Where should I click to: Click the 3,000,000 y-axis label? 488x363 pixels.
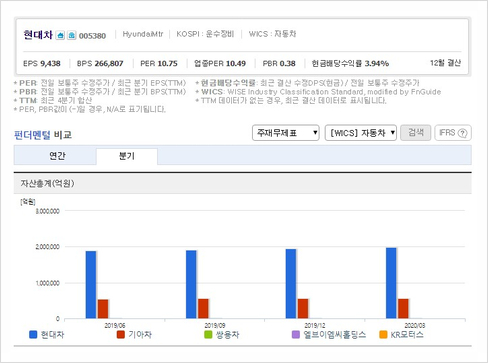coord(47,211)
